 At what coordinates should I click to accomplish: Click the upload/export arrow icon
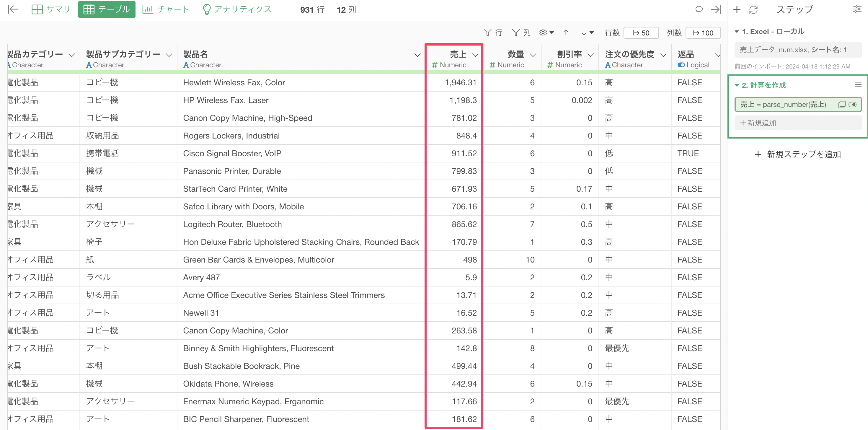[x=566, y=33]
